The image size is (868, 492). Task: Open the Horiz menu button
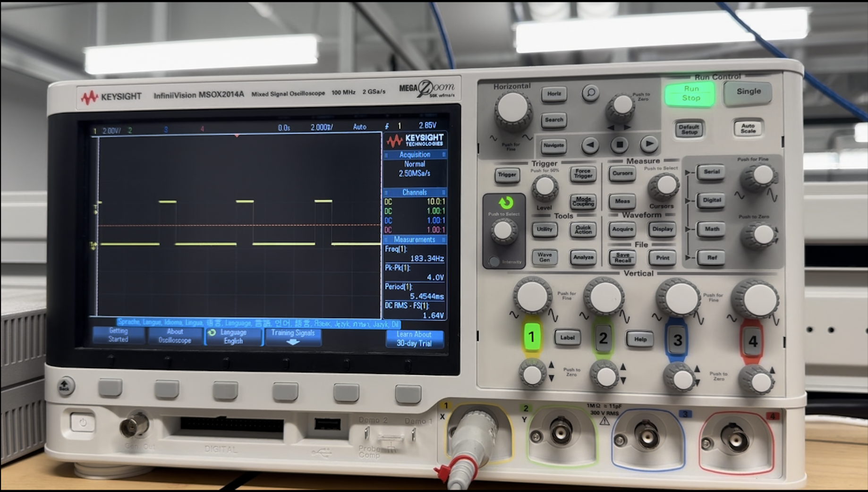554,94
